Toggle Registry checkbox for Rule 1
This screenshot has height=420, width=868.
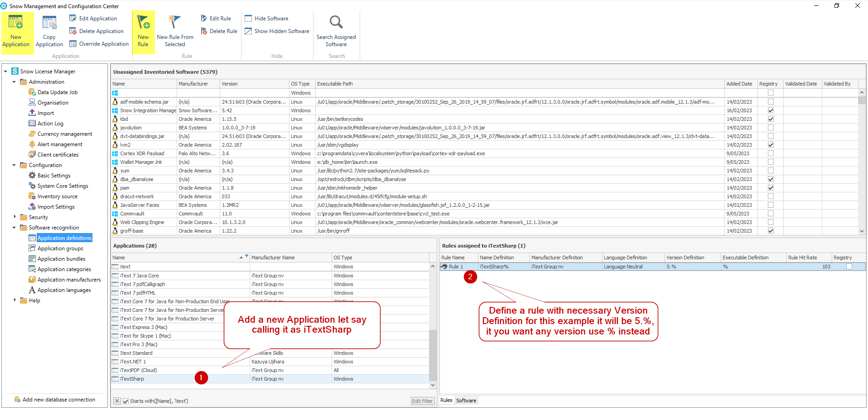tap(849, 267)
